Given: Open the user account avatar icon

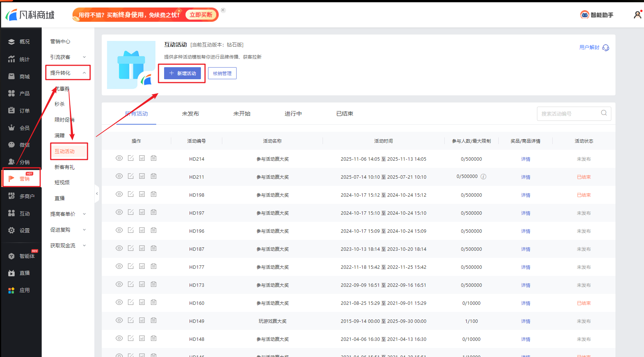Looking at the screenshot, I should [x=637, y=15].
